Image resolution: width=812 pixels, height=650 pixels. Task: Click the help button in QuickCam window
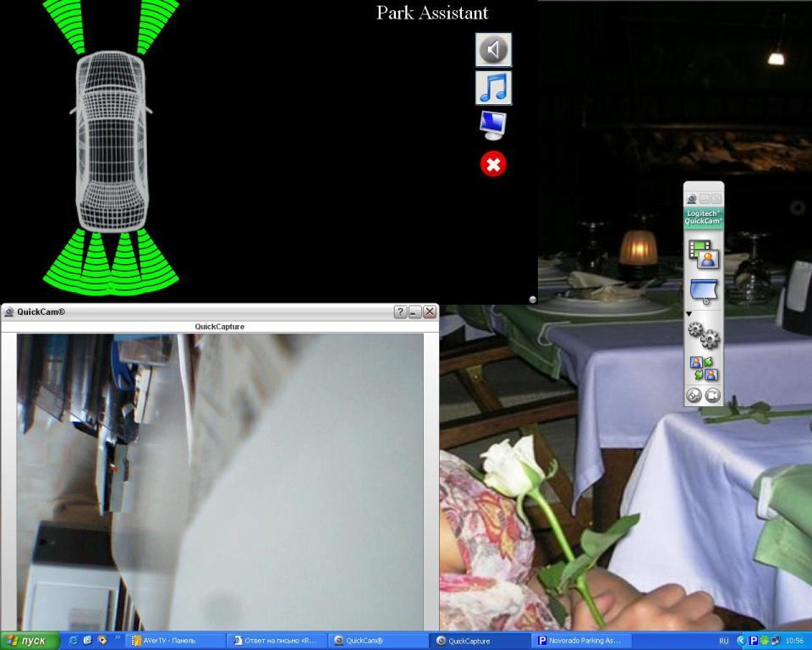click(x=400, y=312)
